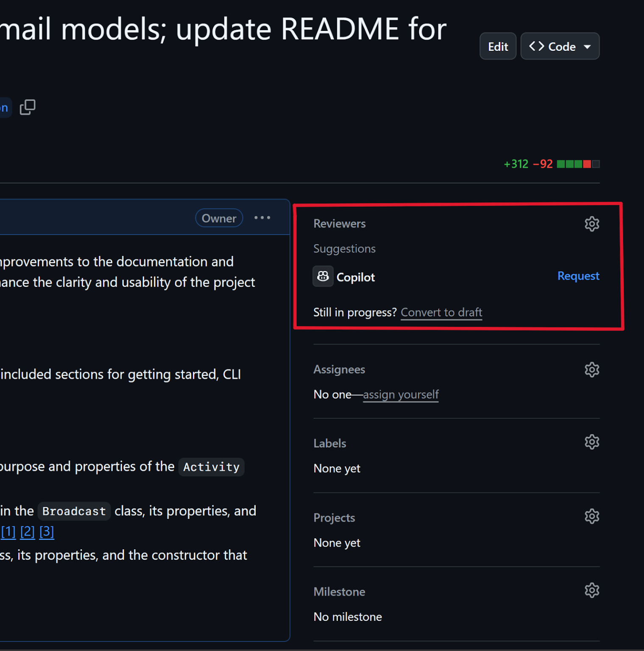The width and height of the screenshot is (644, 651).
Task: Open citation link [1]
Action: point(8,531)
